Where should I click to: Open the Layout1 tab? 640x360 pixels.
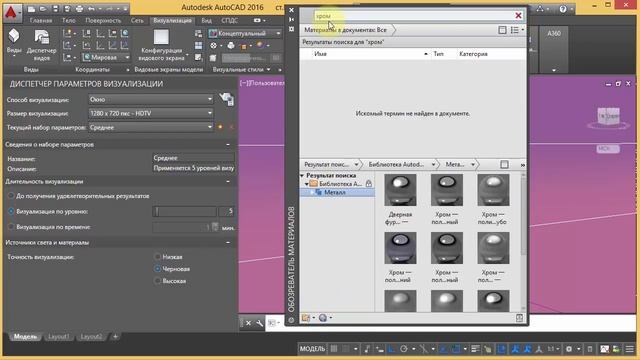click(x=58, y=336)
